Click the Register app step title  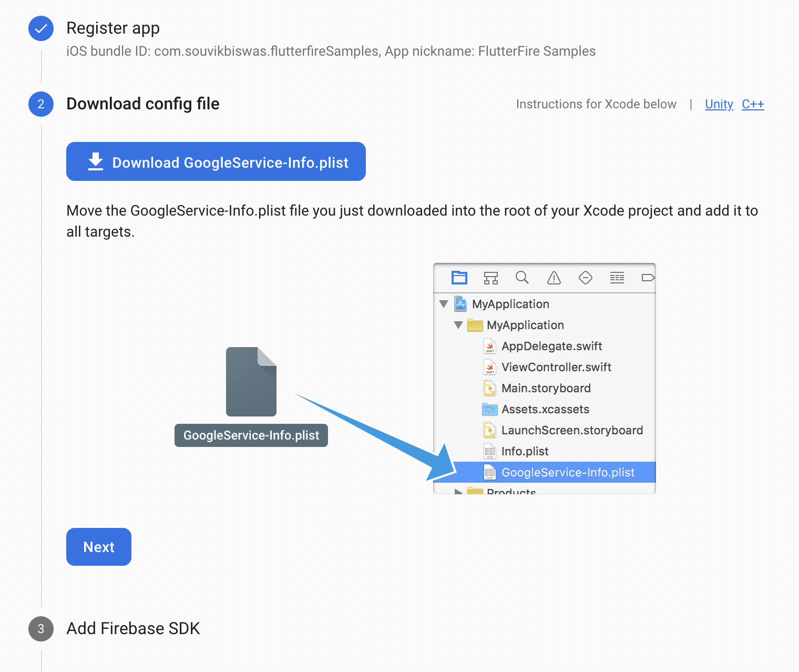click(113, 28)
